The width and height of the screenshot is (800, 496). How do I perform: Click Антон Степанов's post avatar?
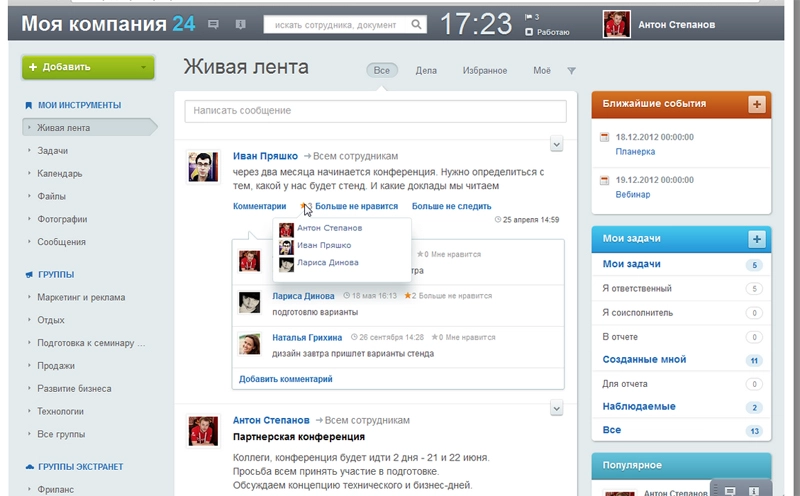click(203, 431)
